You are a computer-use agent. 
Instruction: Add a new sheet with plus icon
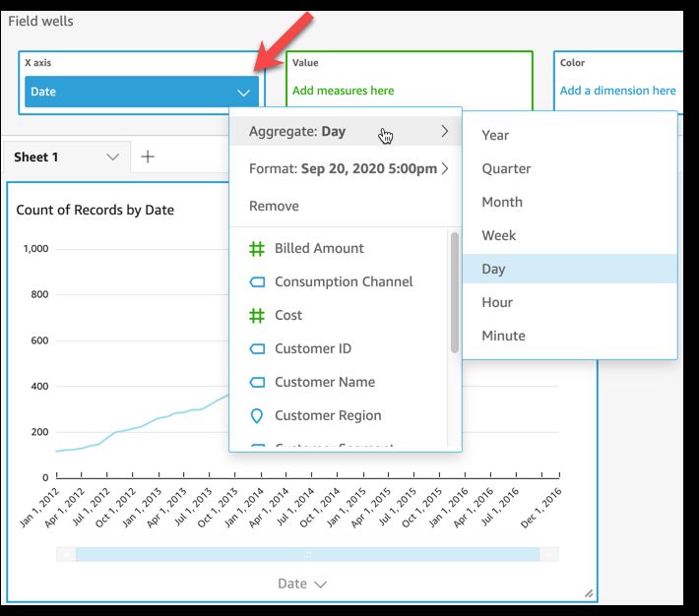click(x=148, y=157)
